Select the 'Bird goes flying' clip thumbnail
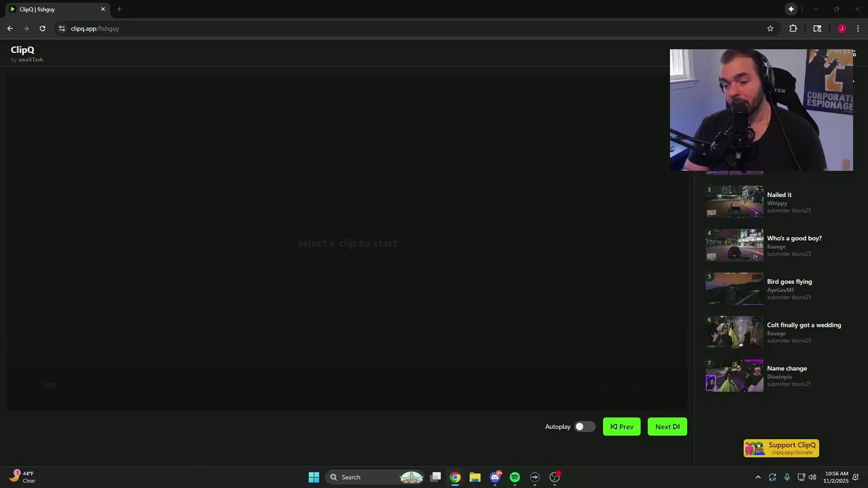868x488 pixels. 734,289
